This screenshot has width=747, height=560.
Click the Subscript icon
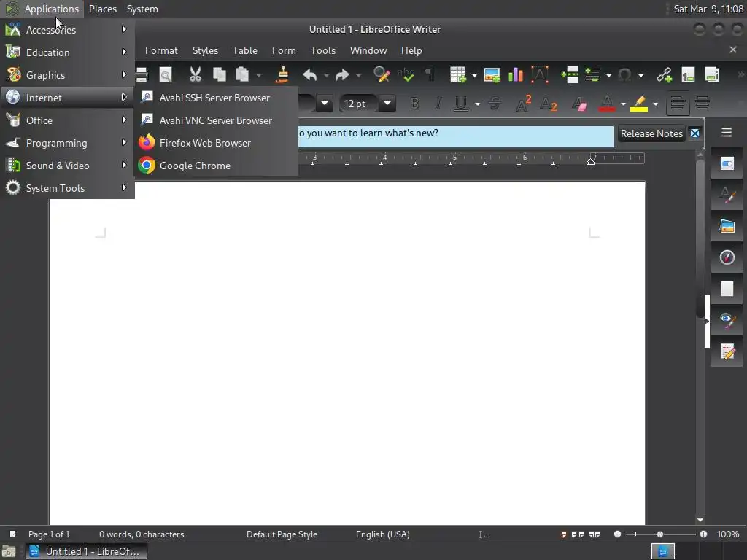(548, 104)
